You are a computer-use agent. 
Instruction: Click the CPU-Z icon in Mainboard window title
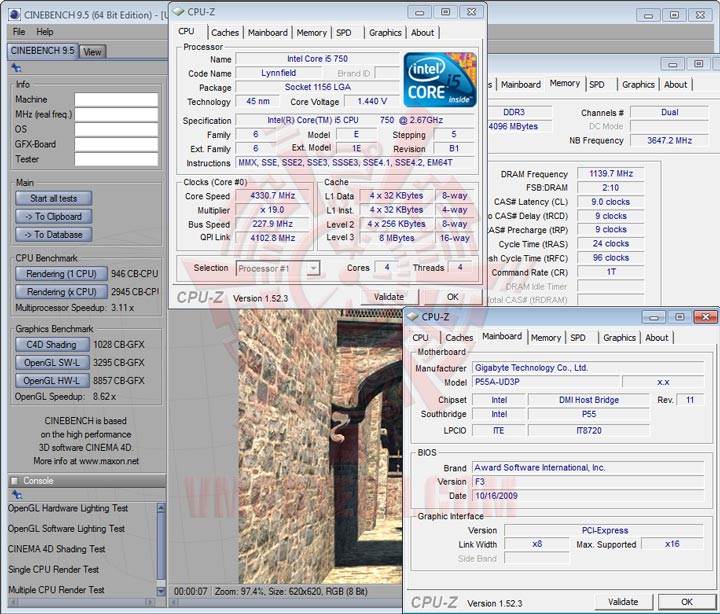(x=412, y=317)
